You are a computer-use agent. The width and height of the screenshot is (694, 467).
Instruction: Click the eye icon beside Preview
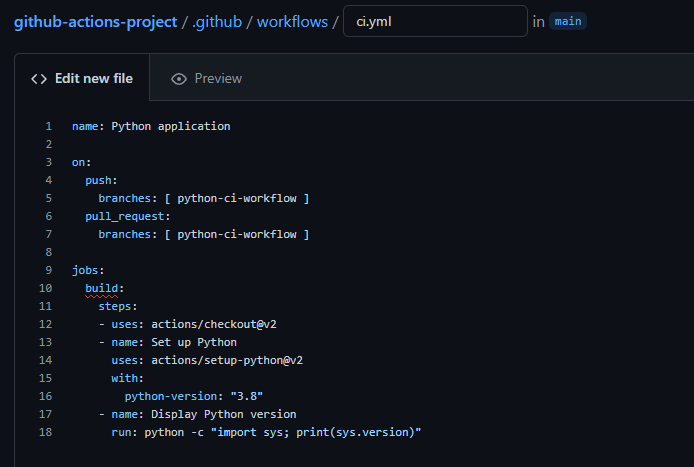(179, 79)
